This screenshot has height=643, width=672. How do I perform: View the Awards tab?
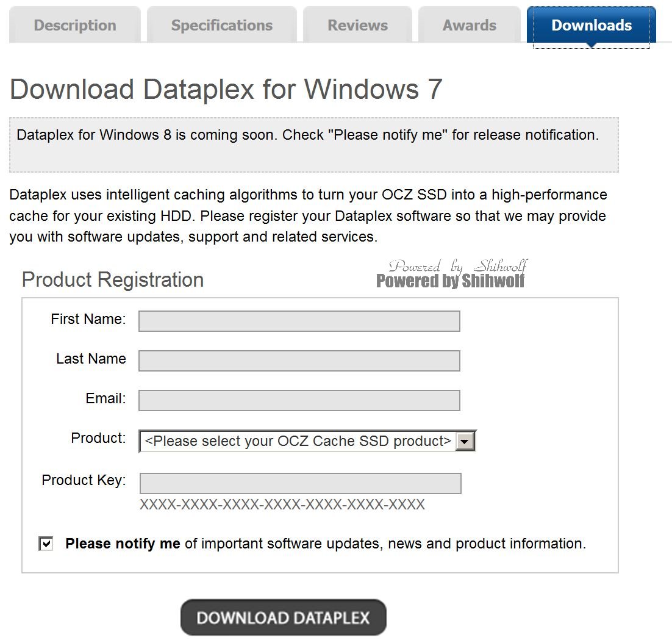(x=470, y=25)
